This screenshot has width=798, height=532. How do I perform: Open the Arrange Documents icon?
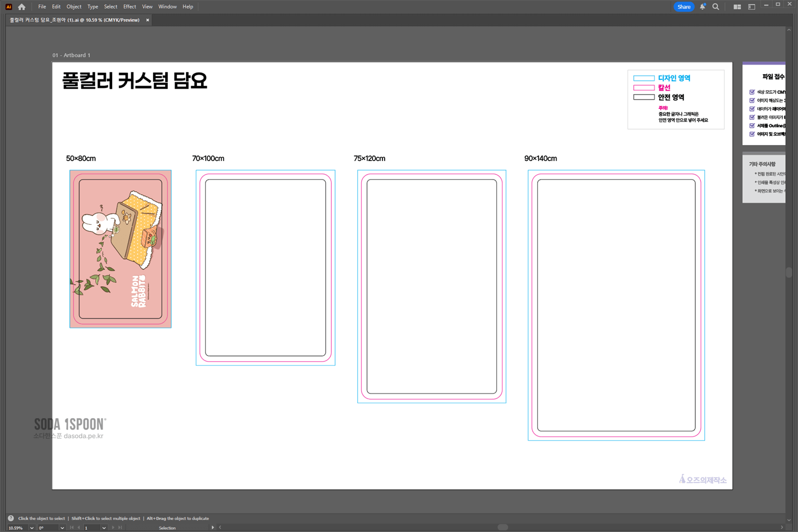(x=737, y=7)
